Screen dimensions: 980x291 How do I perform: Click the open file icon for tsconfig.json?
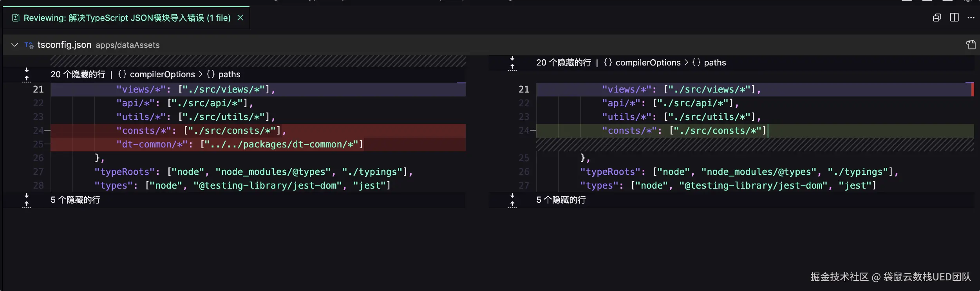tap(970, 45)
